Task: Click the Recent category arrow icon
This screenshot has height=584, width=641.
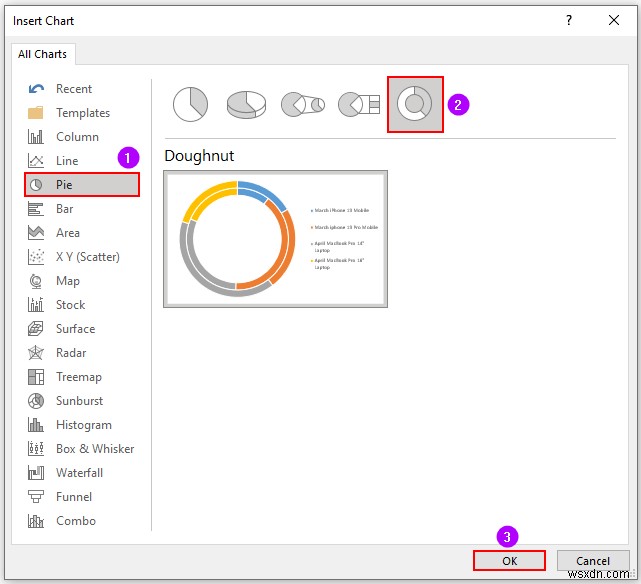Action: pyautogui.click(x=36, y=89)
